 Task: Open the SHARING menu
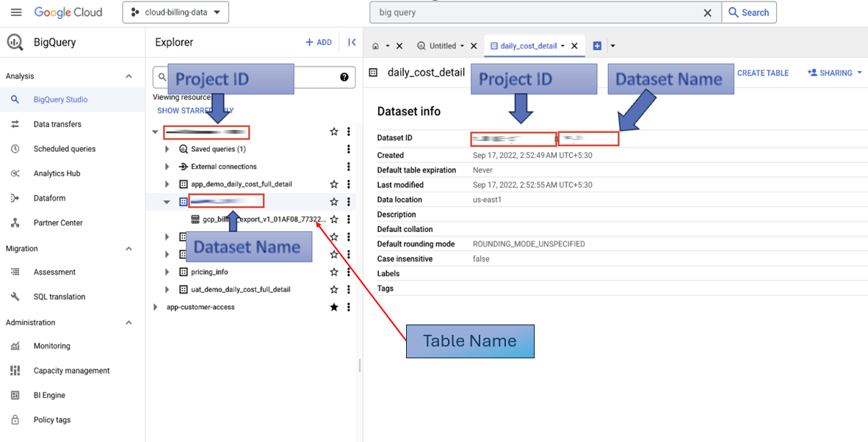(x=836, y=73)
